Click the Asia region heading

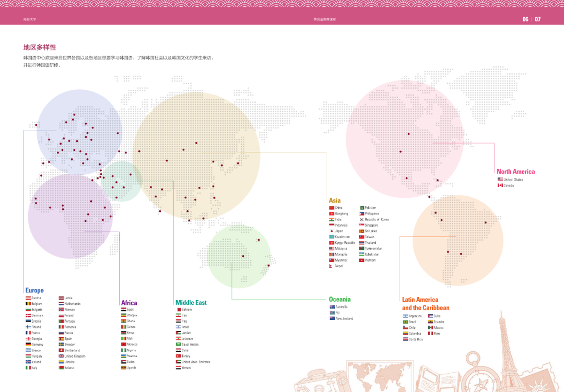335,200
